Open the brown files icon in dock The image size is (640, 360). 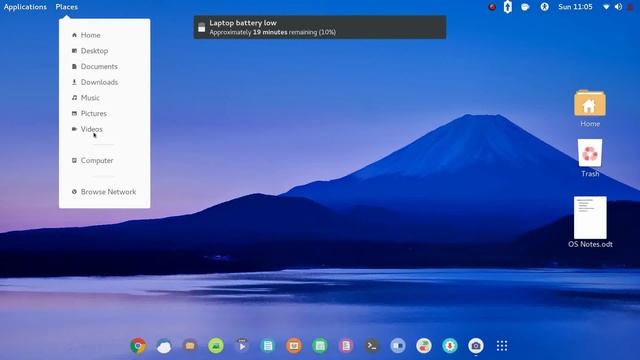(190, 346)
